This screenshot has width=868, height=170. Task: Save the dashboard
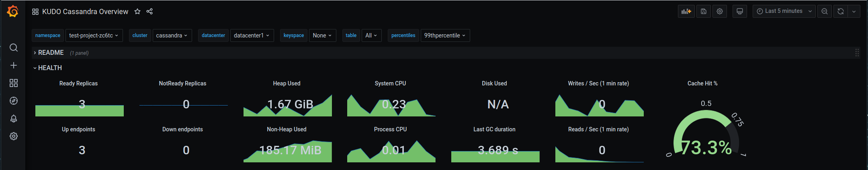click(x=704, y=11)
